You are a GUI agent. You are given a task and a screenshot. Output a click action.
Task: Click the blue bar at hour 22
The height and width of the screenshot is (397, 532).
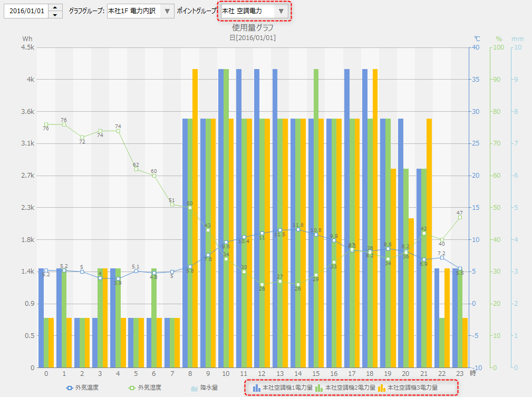coord(437,318)
